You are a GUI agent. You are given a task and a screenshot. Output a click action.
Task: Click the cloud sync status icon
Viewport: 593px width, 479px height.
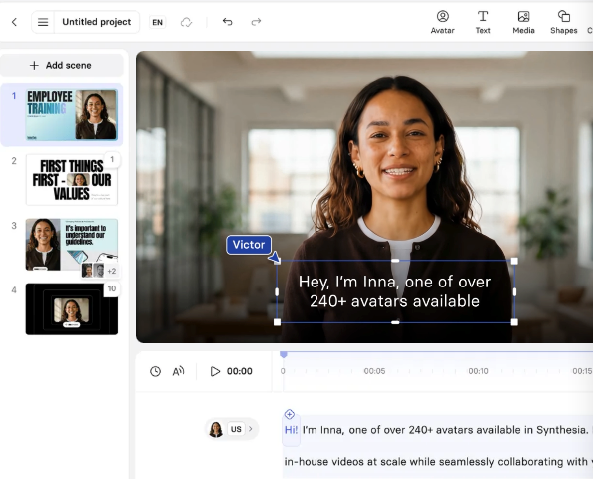tap(186, 22)
